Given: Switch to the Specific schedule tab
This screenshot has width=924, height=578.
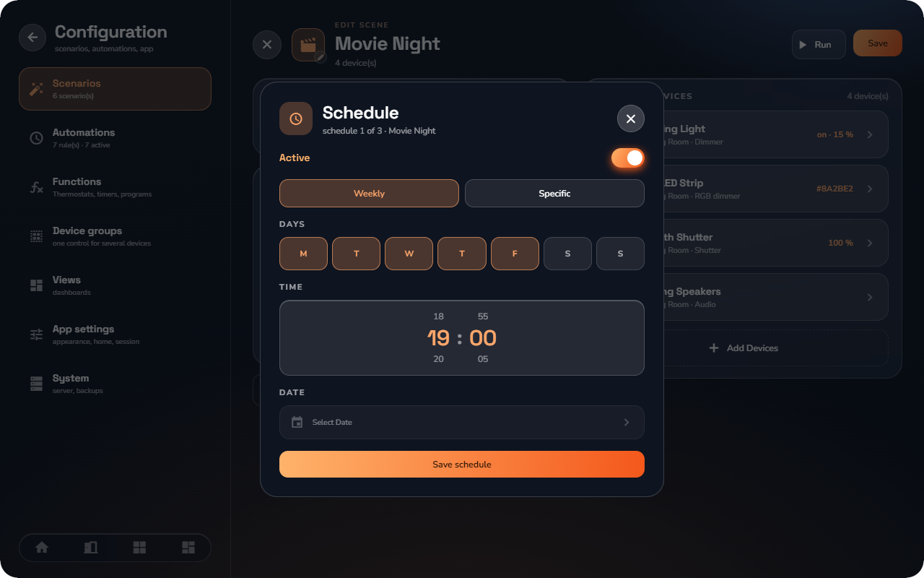Looking at the screenshot, I should click(x=554, y=194).
